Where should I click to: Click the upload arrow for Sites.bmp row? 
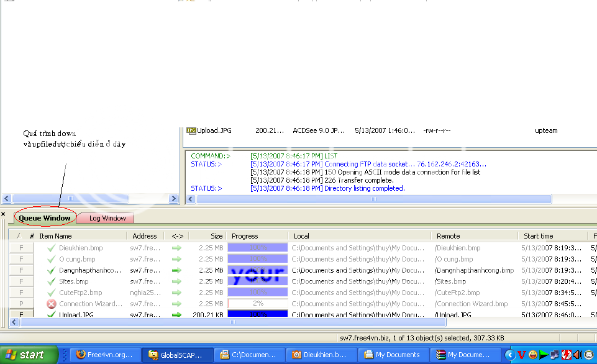click(x=177, y=281)
